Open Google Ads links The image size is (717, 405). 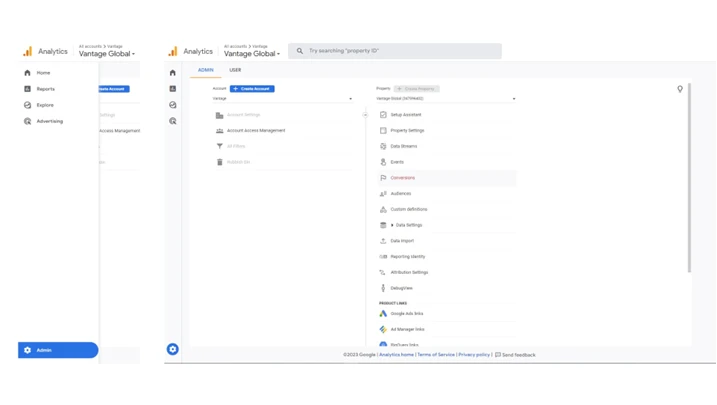[407, 314]
